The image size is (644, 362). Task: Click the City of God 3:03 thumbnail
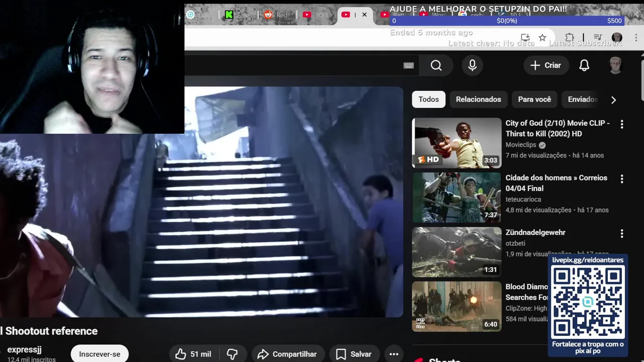coord(457,143)
